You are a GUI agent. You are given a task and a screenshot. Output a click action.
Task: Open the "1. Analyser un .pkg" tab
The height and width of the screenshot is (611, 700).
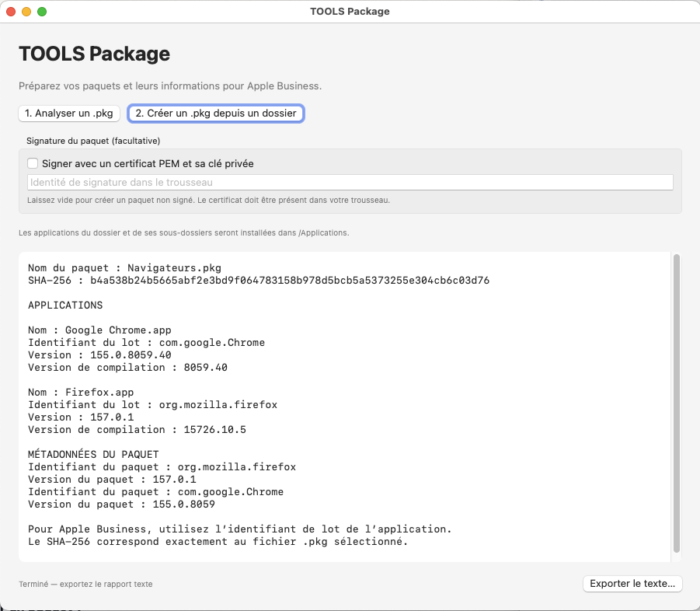69,113
